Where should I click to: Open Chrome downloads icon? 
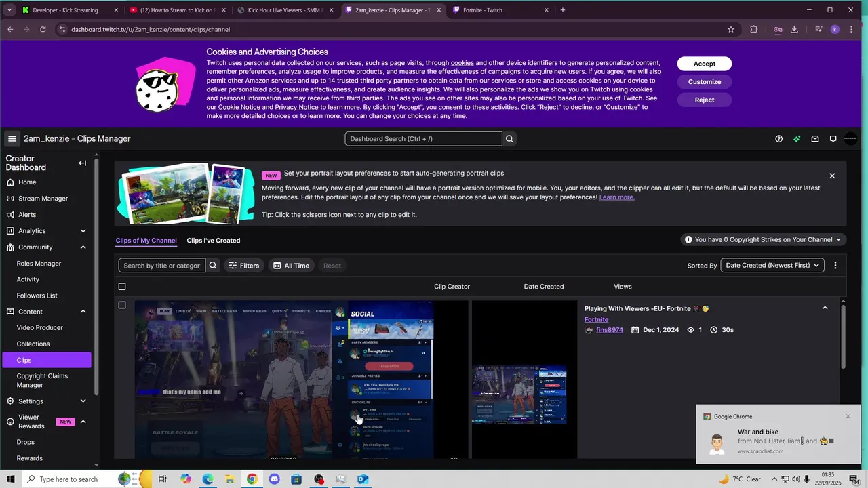click(x=794, y=29)
